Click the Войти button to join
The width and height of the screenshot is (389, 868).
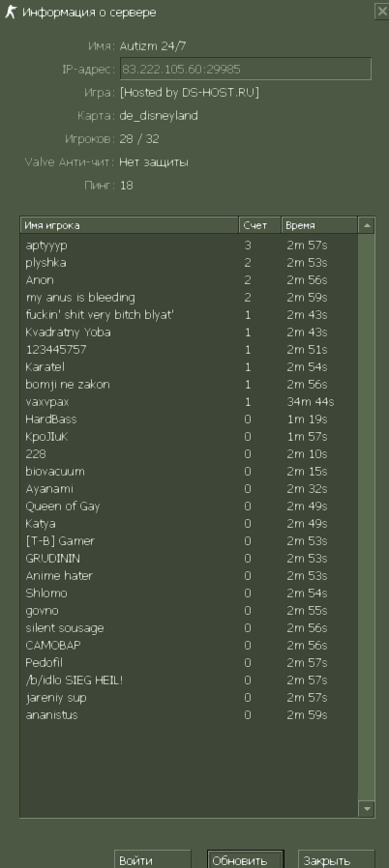153,859
